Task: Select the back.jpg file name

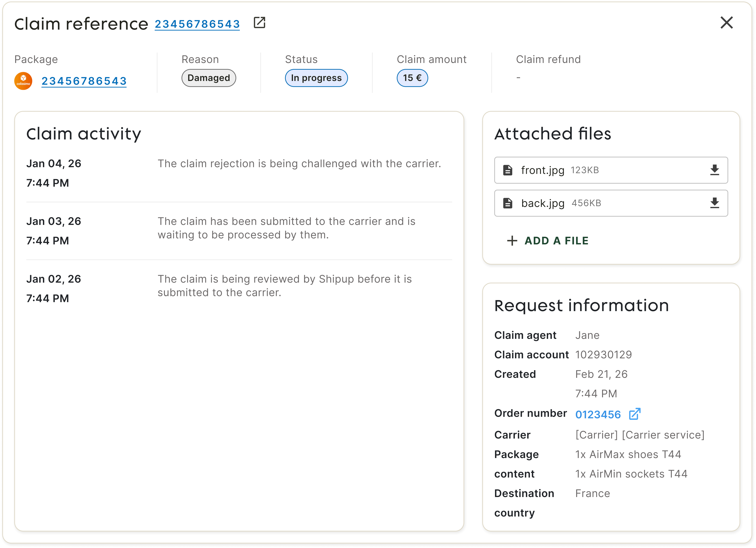Action: pyautogui.click(x=543, y=203)
